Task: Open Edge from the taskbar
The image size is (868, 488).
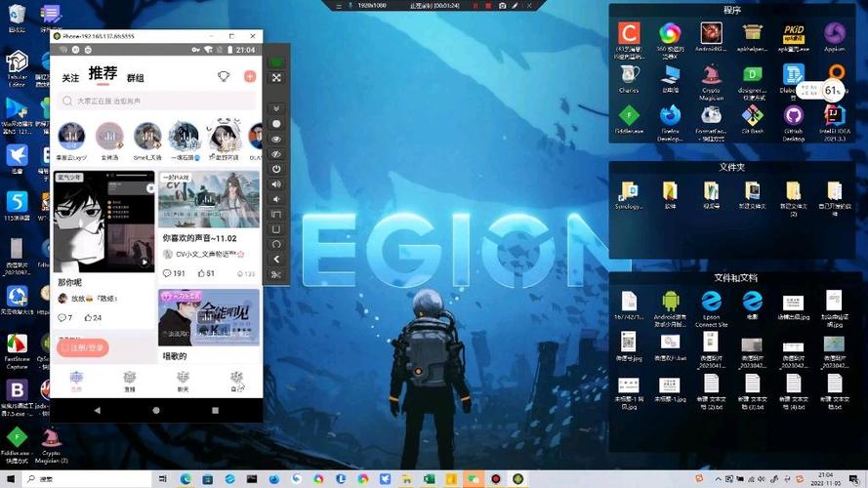Action: tap(185, 478)
